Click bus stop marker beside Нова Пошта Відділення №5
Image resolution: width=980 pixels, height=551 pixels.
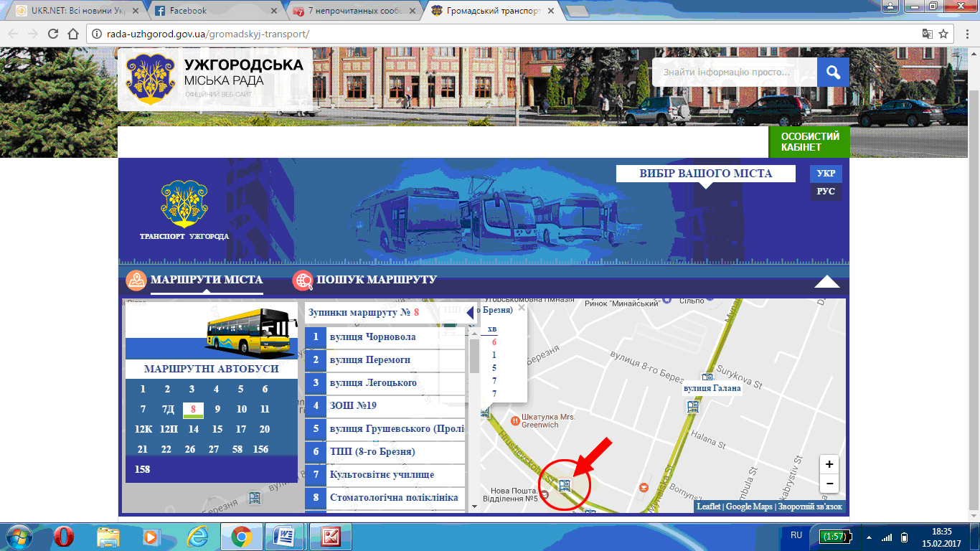565,486
